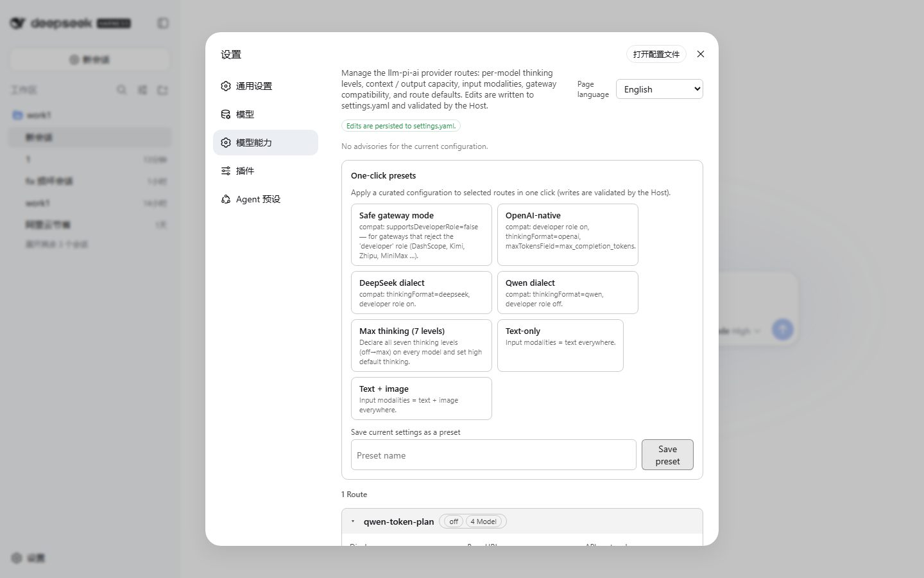Click the 'One-click presets' heading
This screenshot has width=924, height=578.
383,175
